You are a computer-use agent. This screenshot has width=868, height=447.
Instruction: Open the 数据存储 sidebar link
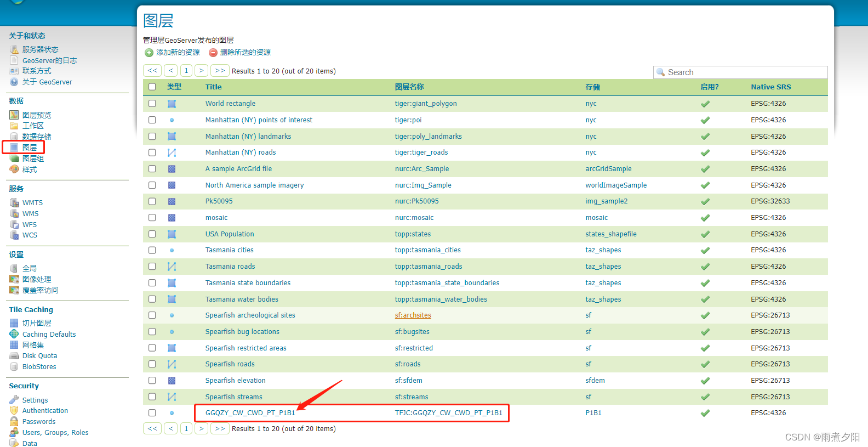[37, 137]
